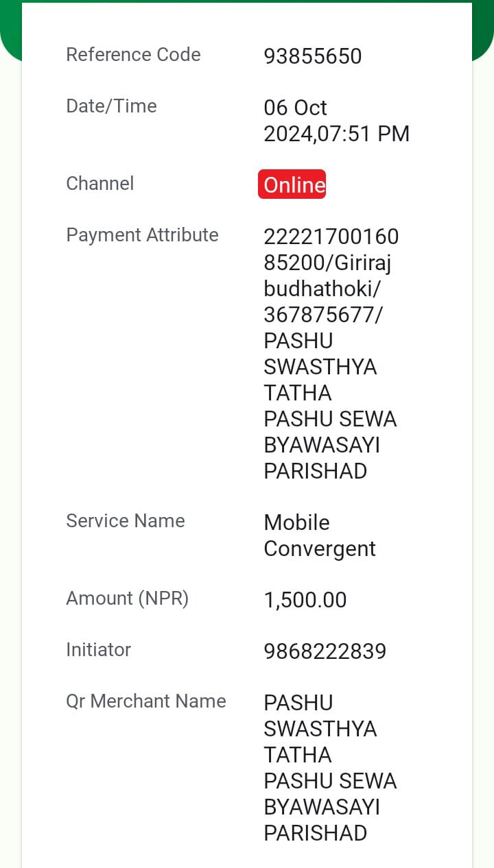Tap the Date/Time label
494x868 pixels.
pos(111,106)
